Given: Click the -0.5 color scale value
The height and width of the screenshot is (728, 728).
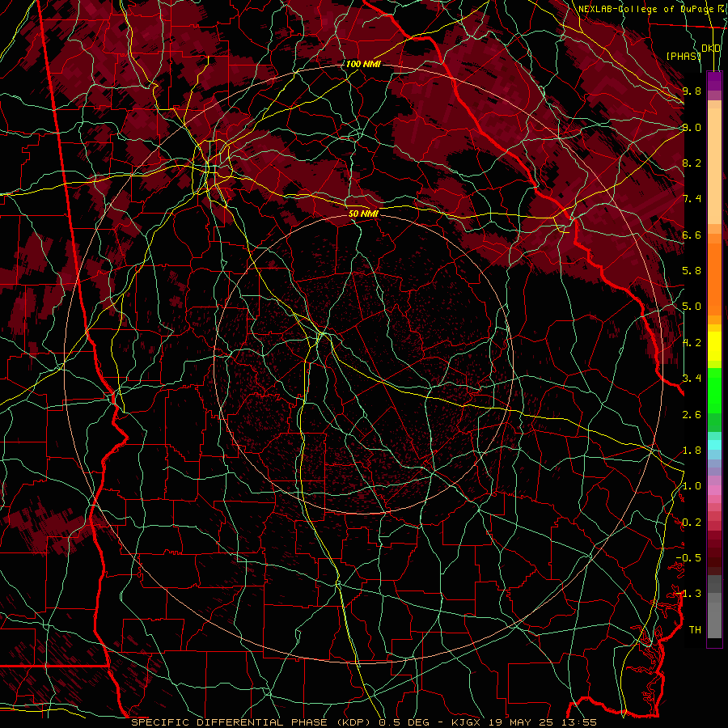Looking at the screenshot, I should [x=688, y=558].
